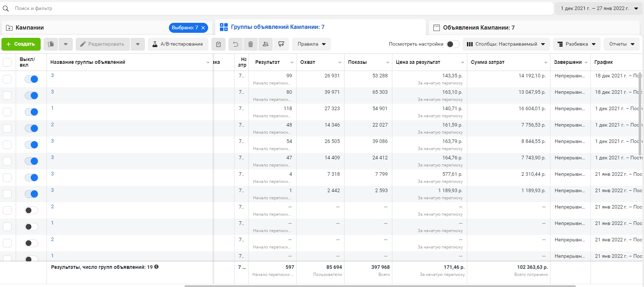Click the horizontal scrollbar at bottom
This screenshot has width=644, height=287.
click(380, 286)
